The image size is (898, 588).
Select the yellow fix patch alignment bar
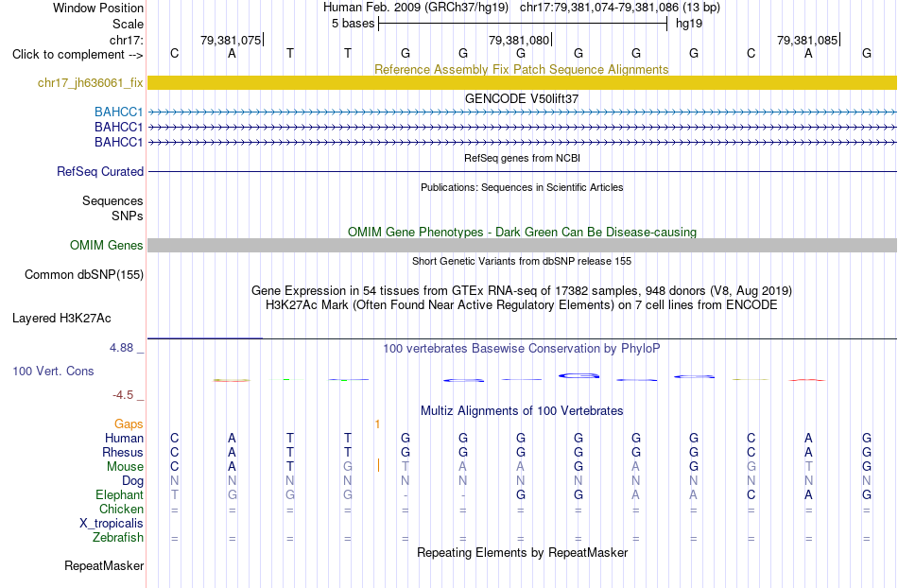[523, 83]
